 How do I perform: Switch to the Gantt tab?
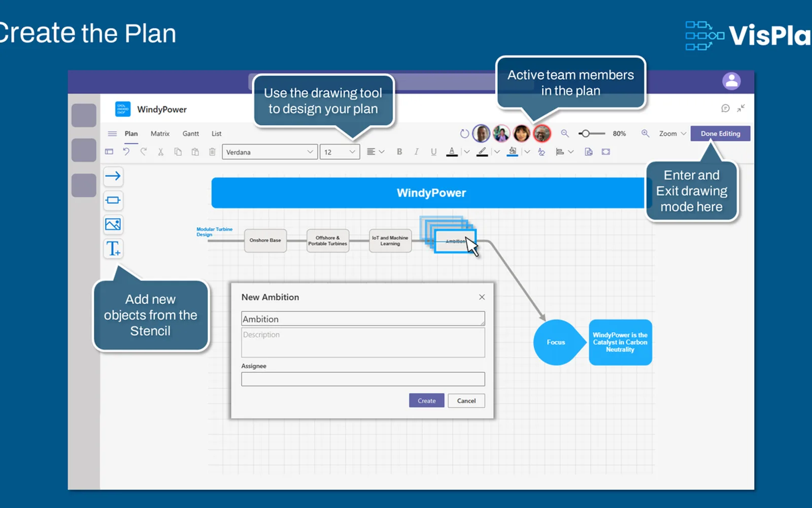click(191, 134)
